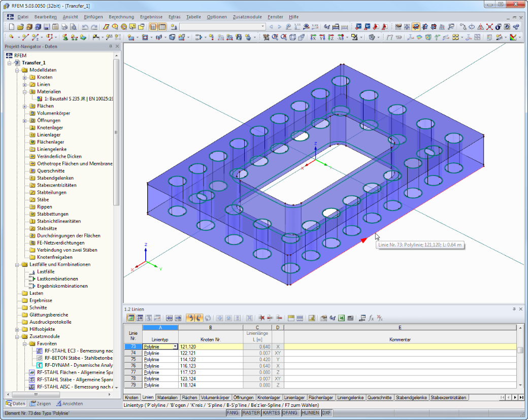Click the Save diskette icon
This screenshot has height=420, width=528.
[47, 26]
